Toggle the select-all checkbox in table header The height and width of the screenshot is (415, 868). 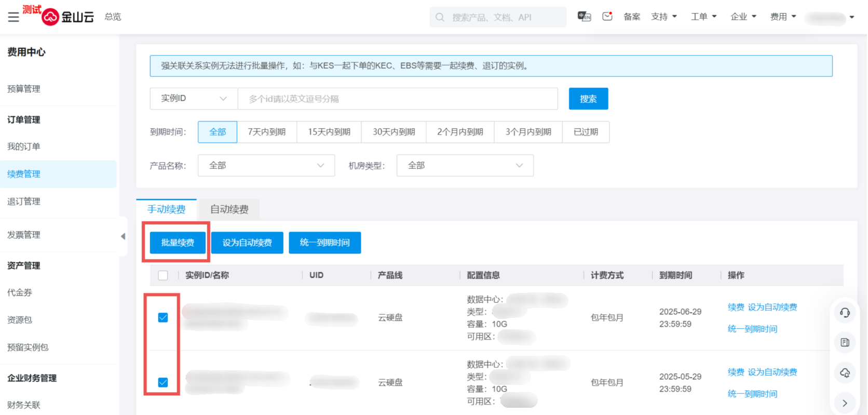click(x=163, y=275)
